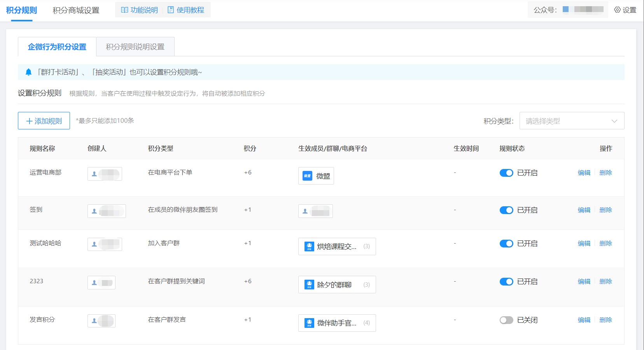Delete the 测试哈哈哈 rule
Viewport: 644px width, 350px height.
point(606,244)
